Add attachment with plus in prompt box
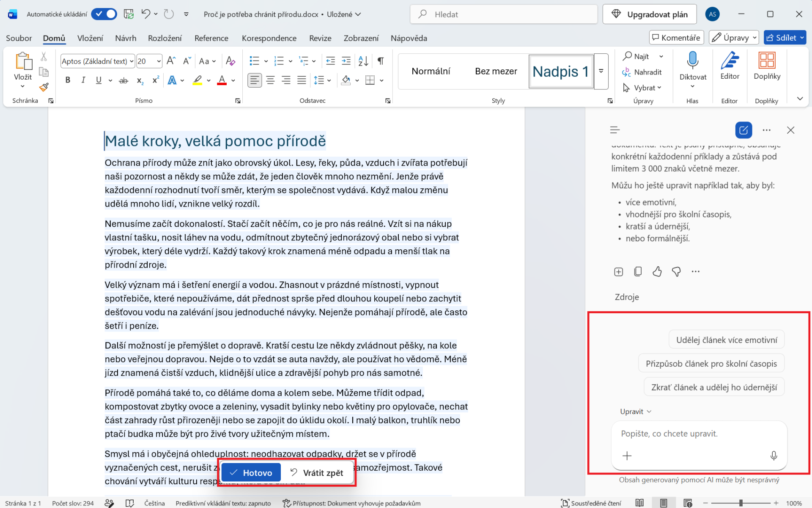812x508 pixels. point(627,456)
